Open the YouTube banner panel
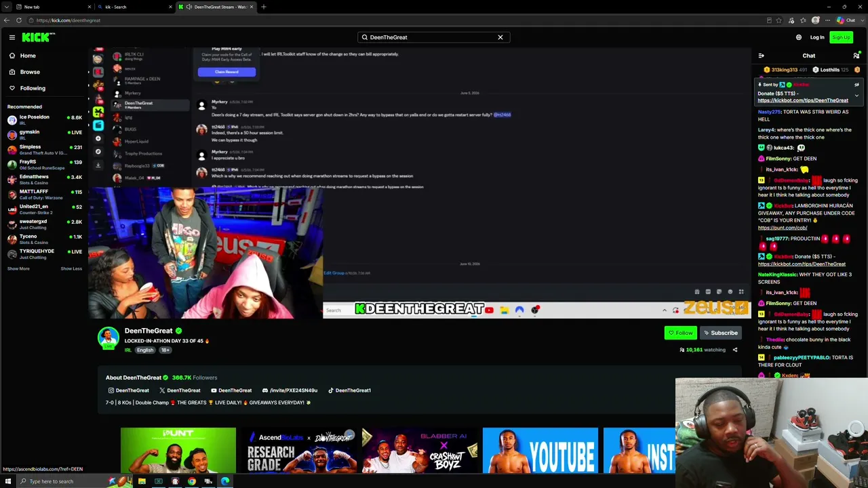 (540, 450)
